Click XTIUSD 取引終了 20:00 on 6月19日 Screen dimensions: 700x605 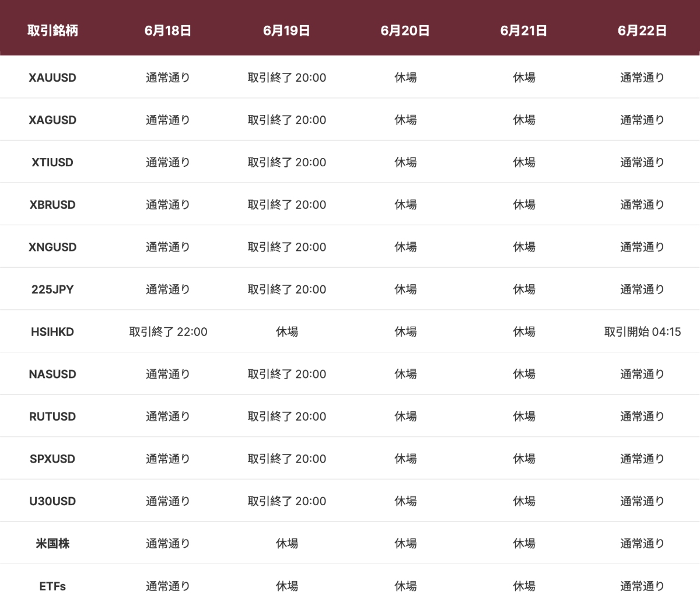pos(286,162)
